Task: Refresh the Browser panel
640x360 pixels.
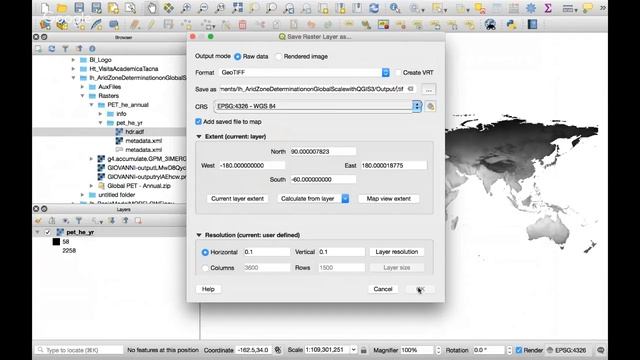Action: click(51, 49)
